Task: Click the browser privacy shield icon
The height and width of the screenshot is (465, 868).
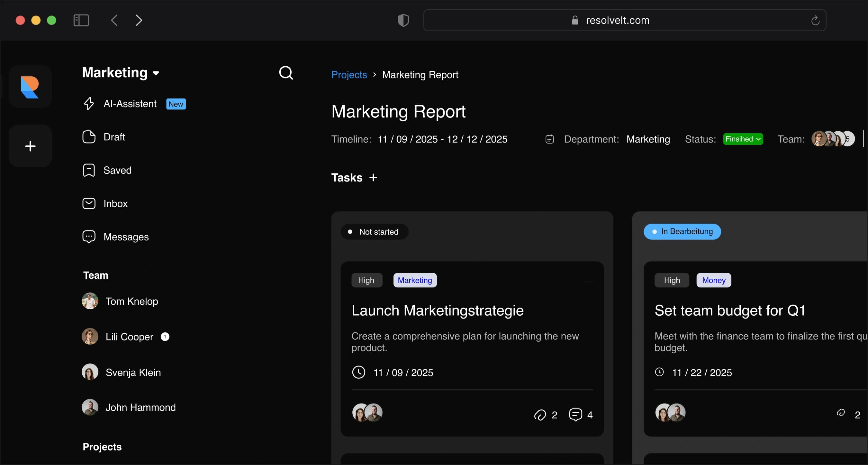Action: click(x=403, y=20)
